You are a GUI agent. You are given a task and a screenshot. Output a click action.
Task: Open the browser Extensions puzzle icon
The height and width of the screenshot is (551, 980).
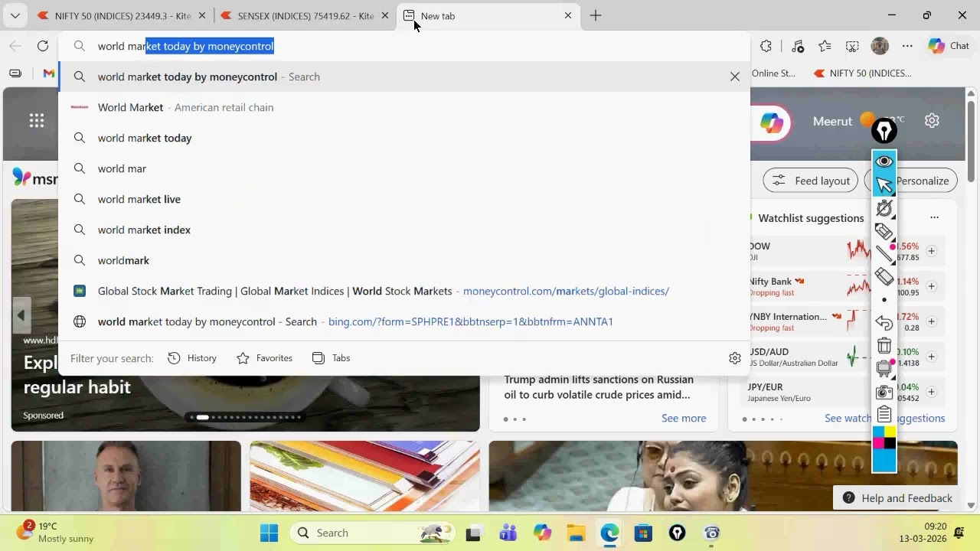tap(766, 46)
